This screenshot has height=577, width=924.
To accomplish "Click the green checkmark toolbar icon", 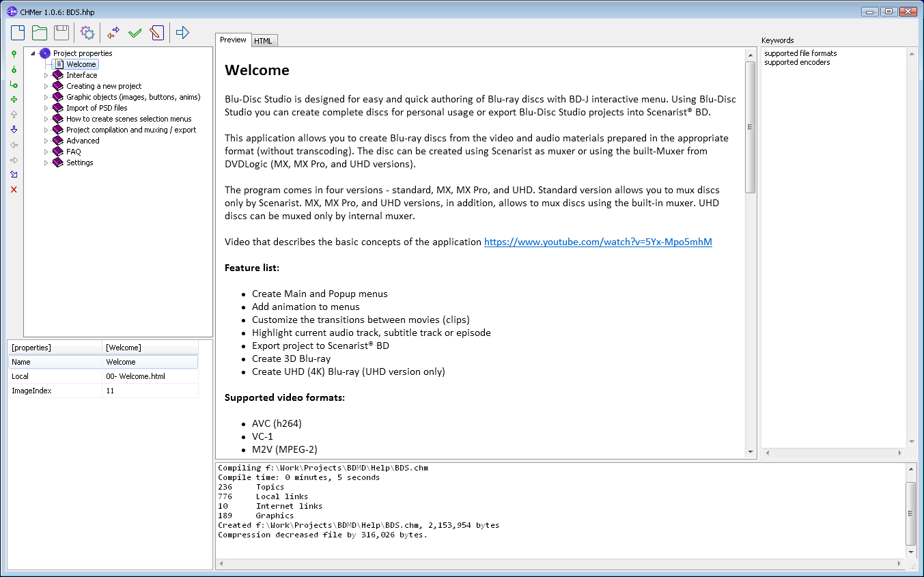I will (135, 32).
